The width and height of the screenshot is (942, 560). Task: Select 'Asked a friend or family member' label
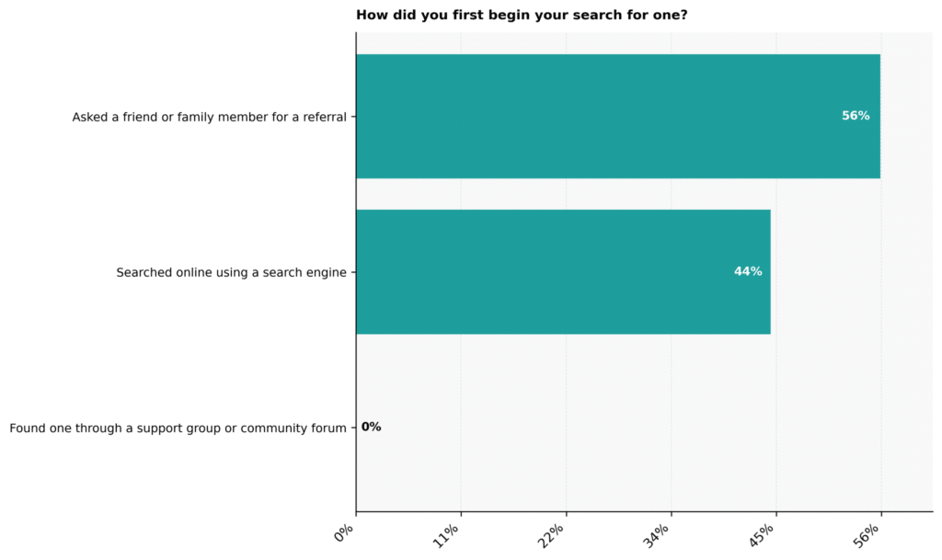pos(210,117)
